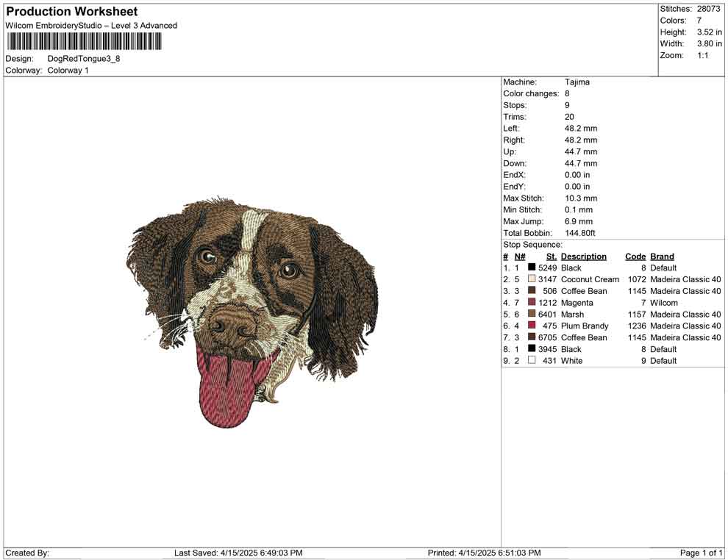Click the 'Plum Brandy' description text
Viewport: 728px width, 560px height.
584,326
